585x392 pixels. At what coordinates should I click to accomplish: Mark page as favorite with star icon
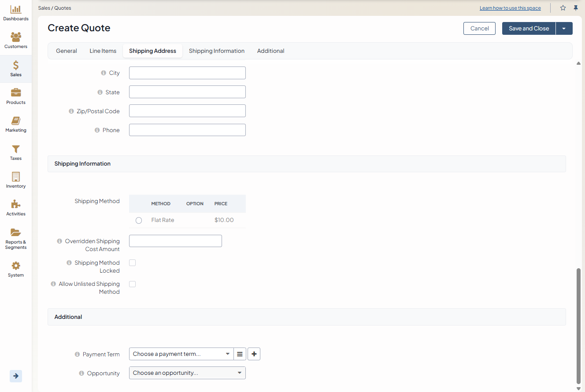[563, 8]
